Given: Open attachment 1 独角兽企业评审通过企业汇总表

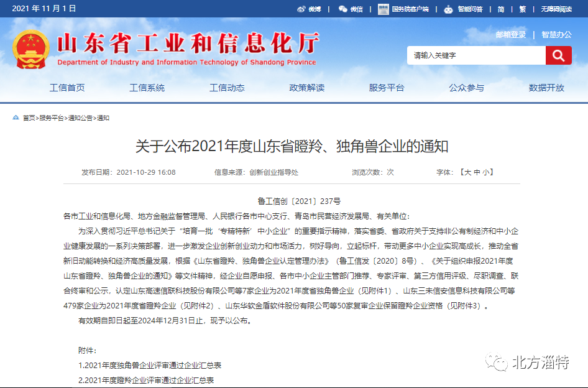Looking at the screenshot, I should 150,366.
